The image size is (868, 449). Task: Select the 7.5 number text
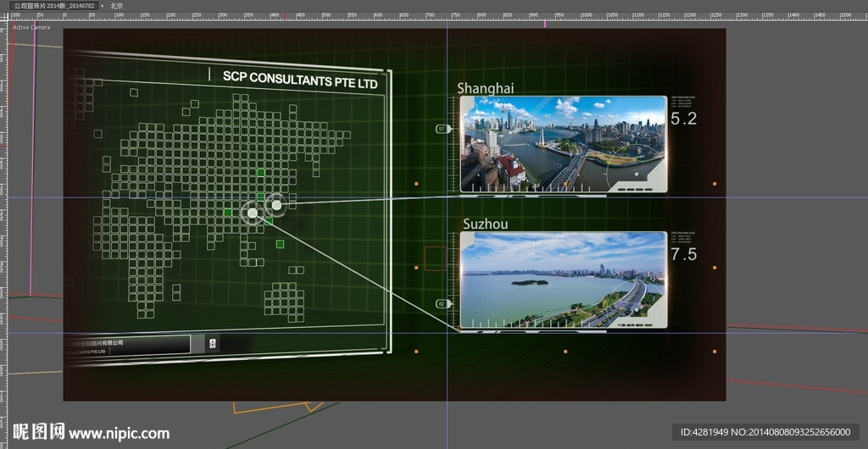click(x=683, y=254)
